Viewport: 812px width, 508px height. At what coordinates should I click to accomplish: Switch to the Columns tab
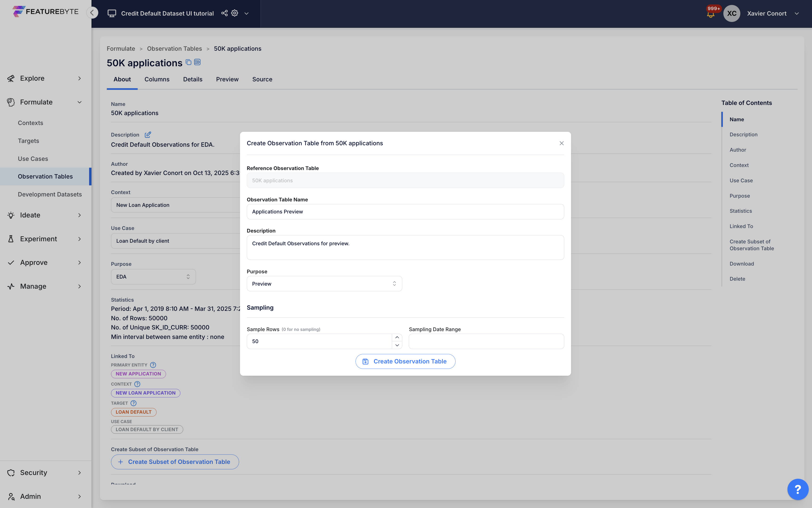pyautogui.click(x=157, y=79)
